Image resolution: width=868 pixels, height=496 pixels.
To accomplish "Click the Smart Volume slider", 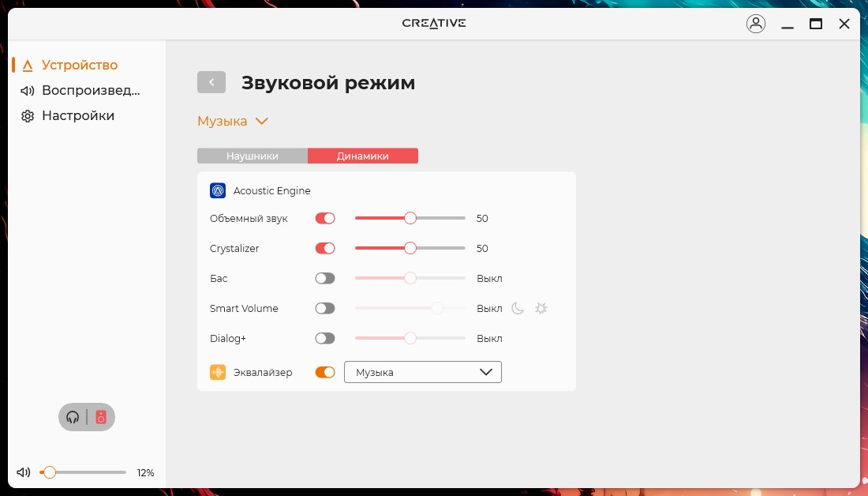I will point(410,308).
